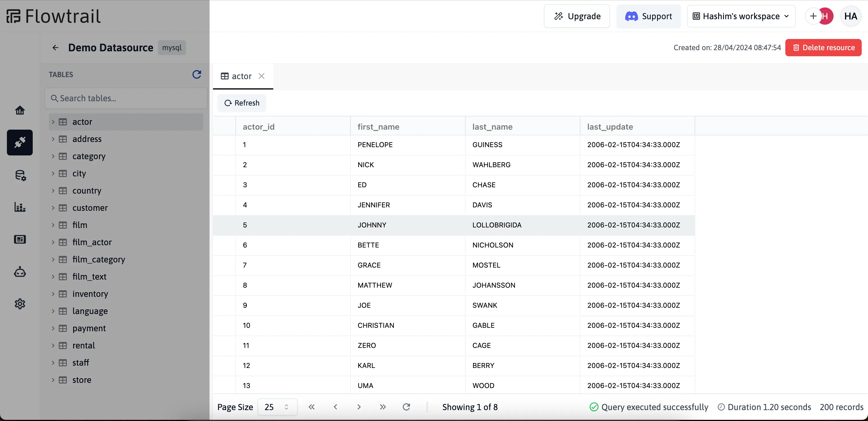868x421 pixels.
Task: Click the Duration 1.20 seconds status
Action: 764,407
